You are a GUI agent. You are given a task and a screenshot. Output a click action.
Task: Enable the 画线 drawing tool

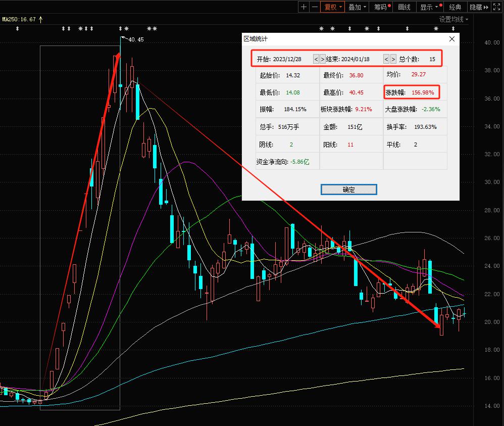[x=404, y=7]
